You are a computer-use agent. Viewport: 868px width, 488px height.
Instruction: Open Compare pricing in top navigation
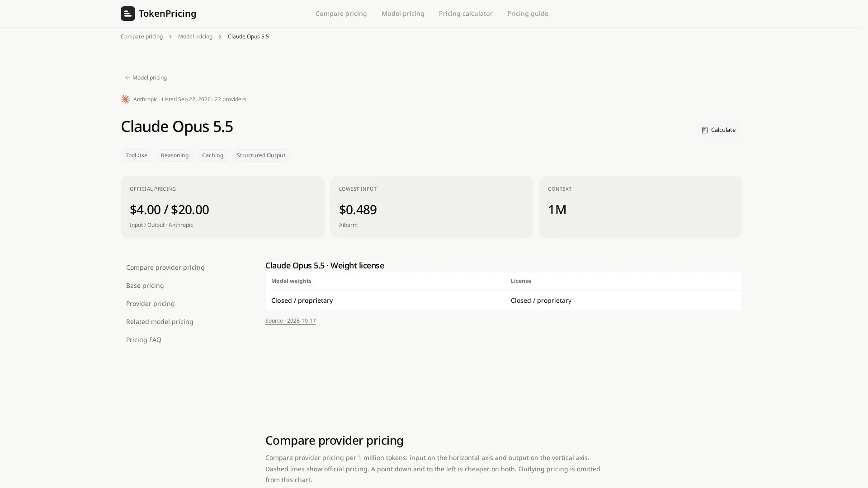tap(341, 14)
